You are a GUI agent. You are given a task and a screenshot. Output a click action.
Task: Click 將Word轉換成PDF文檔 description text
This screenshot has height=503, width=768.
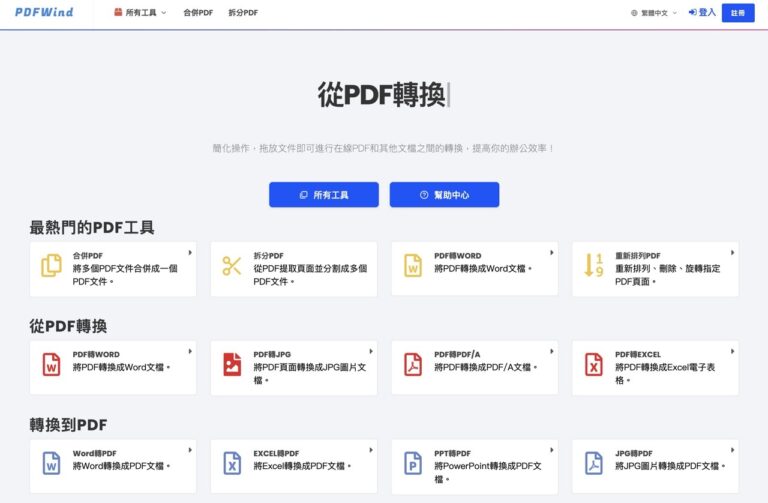[x=121, y=466]
